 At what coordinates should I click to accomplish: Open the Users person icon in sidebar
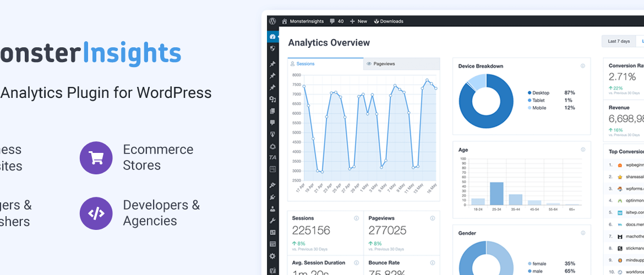[272, 208]
